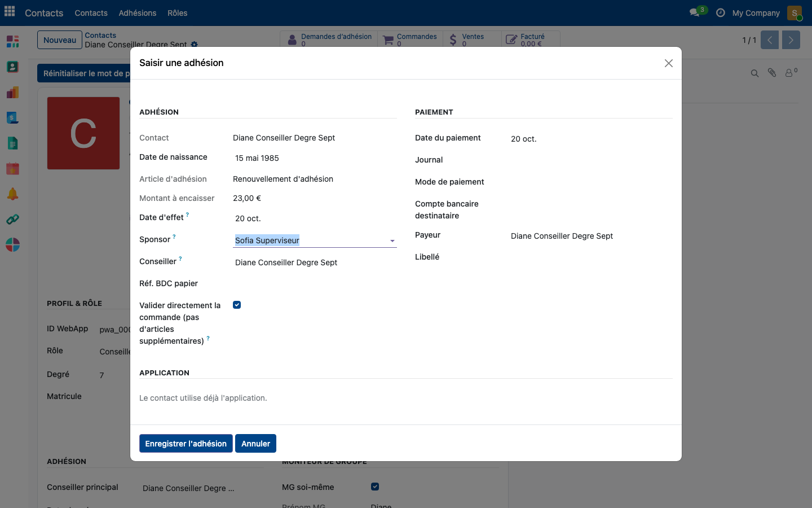Open the Journal field dropdown

(590, 160)
